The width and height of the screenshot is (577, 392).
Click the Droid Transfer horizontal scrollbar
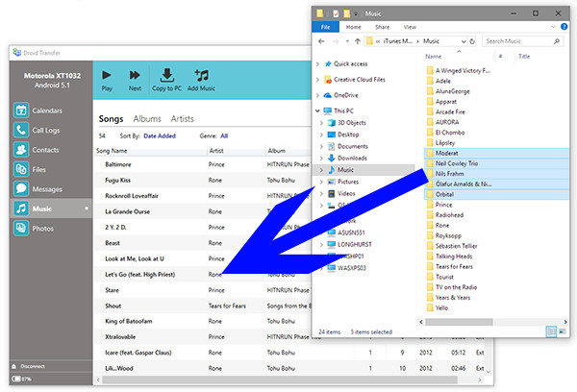pyautogui.click(x=280, y=380)
